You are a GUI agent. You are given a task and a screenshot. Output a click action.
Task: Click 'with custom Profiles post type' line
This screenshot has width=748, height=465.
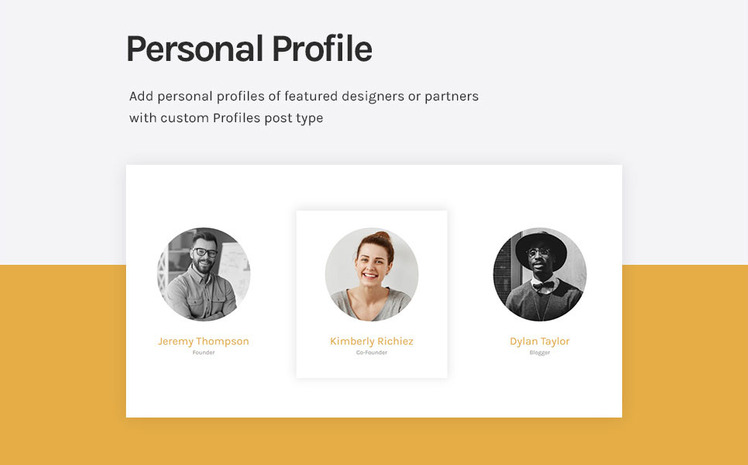(x=226, y=118)
